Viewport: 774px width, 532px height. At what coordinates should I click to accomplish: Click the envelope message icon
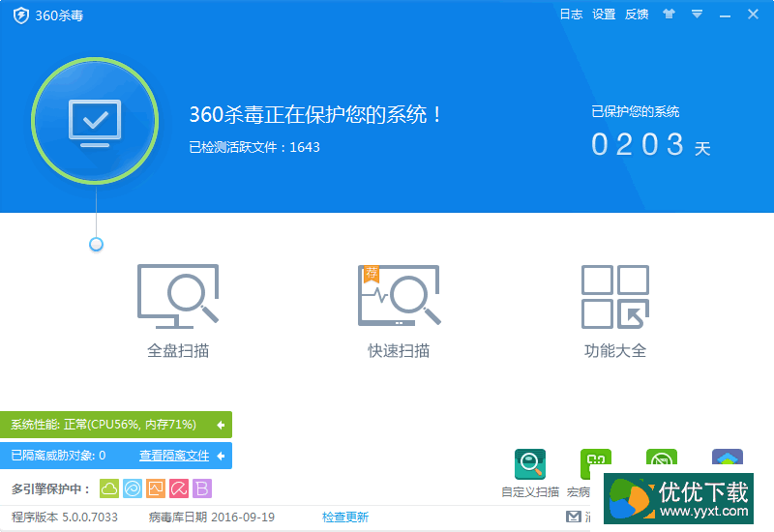pos(573,517)
